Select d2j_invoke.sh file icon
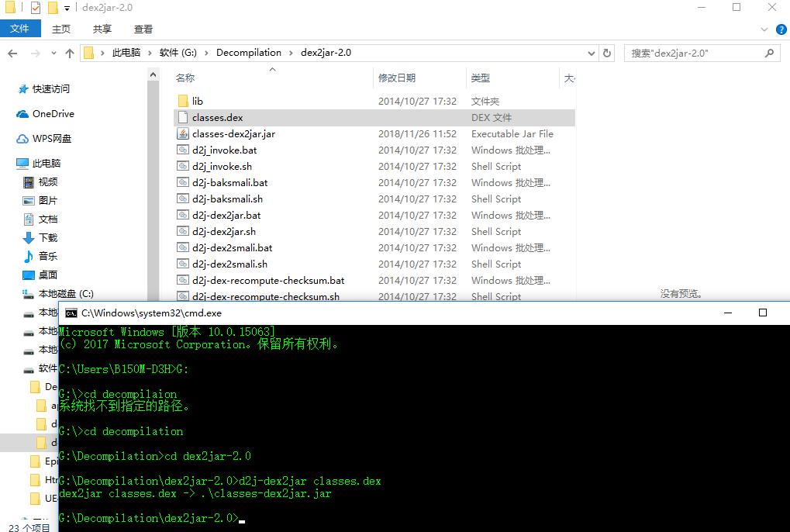The height and width of the screenshot is (532, 790). (x=183, y=166)
